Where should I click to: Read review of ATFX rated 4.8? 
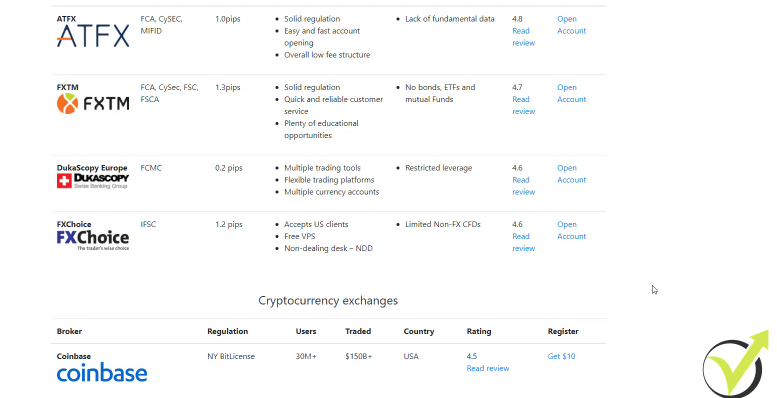click(523, 37)
